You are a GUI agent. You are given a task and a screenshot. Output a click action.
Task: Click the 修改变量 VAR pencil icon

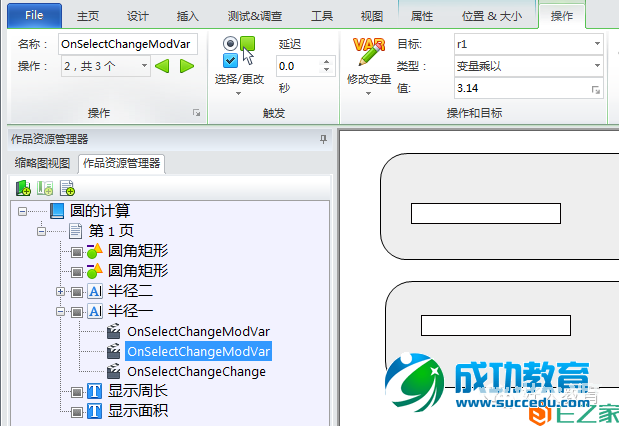(369, 51)
